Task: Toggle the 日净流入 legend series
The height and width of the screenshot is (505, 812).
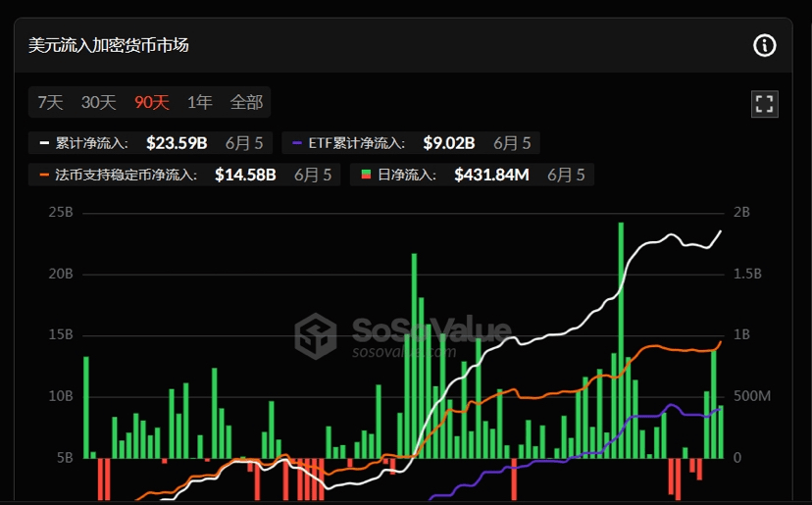Action: coord(472,175)
